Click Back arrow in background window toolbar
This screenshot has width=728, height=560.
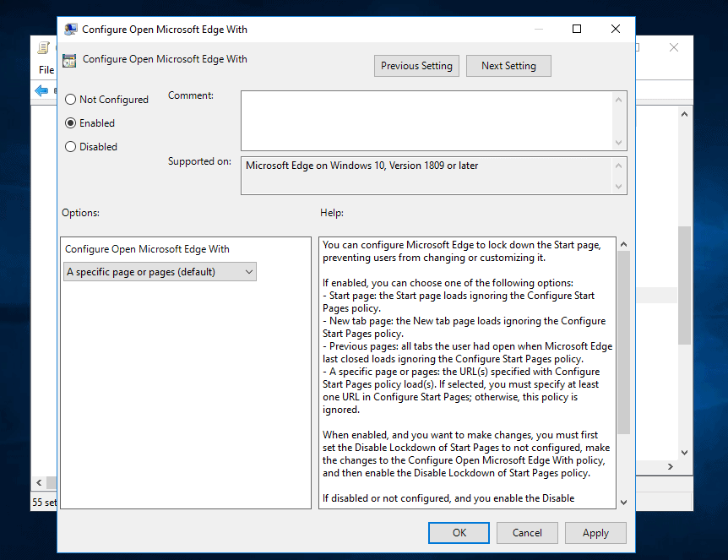click(x=41, y=90)
